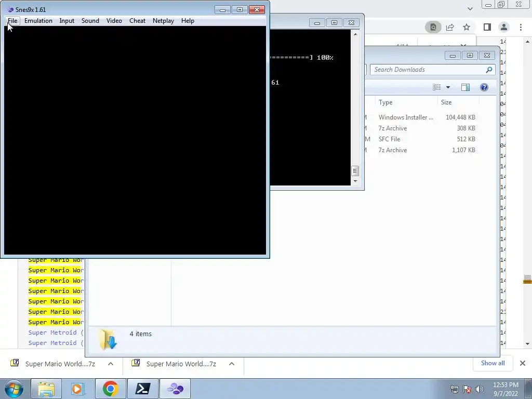Open Explorer help icon
This screenshot has width=532, height=399.
[x=484, y=87]
